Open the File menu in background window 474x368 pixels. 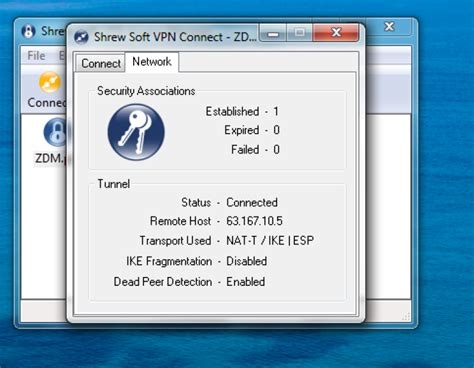(x=36, y=56)
